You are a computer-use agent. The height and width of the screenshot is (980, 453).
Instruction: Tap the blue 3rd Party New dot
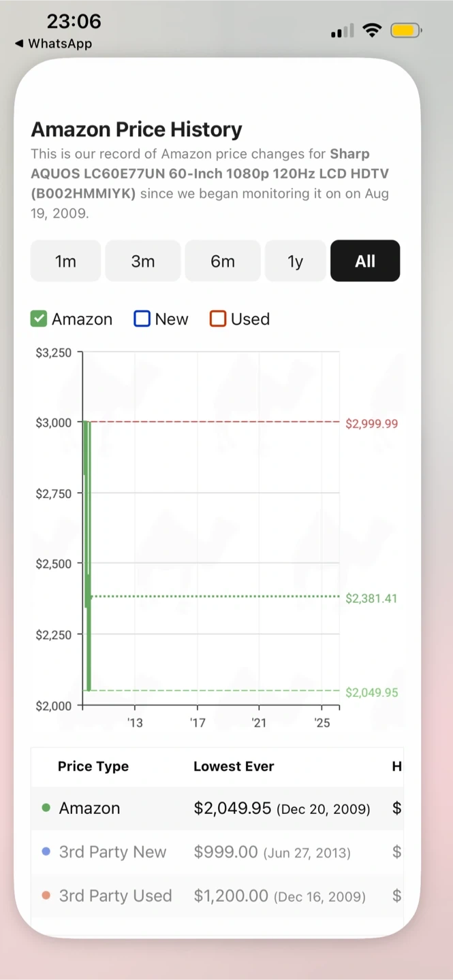[x=46, y=851]
